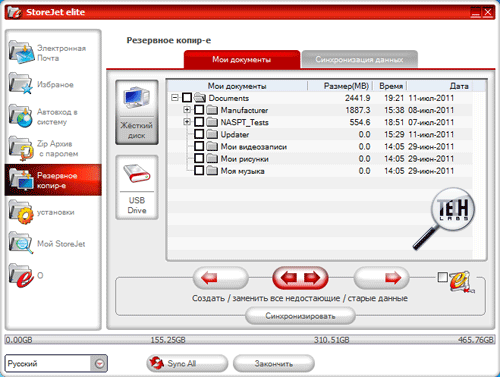The width and height of the screenshot is (500, 377).
Task: Open Zip Архив с паролем icon
Action: [21, 148]
